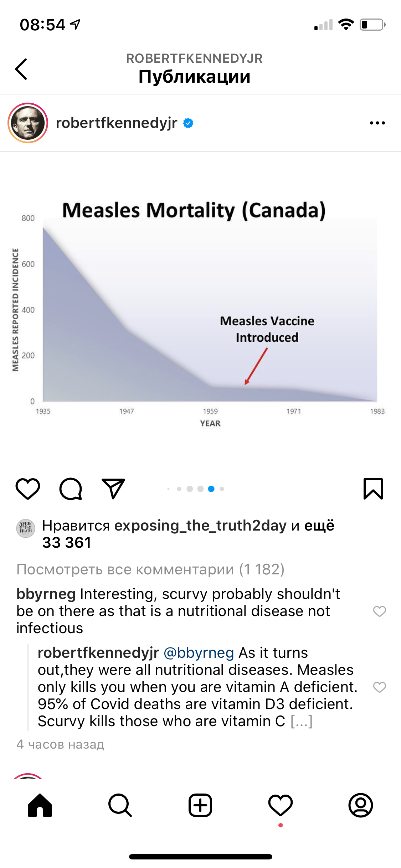Like robertfkennedyjr's reply comment
Viewport: 401px width, 868px height.
coord(379,687)
